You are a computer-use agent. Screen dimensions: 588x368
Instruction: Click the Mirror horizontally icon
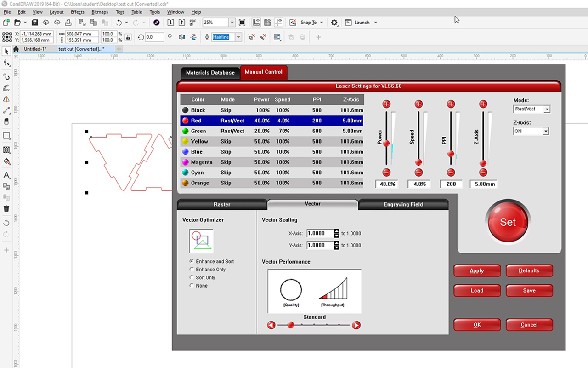(x=182, y=37)
